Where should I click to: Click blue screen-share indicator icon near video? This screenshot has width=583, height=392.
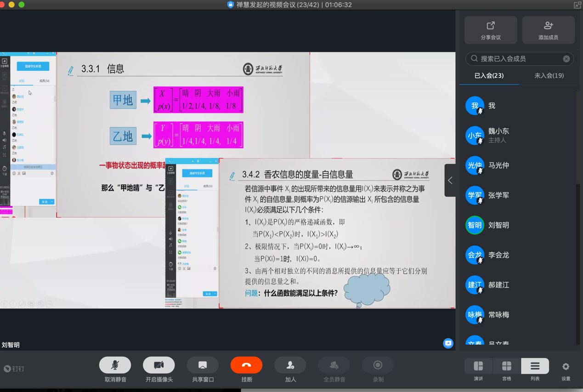[x=448, y=343]
